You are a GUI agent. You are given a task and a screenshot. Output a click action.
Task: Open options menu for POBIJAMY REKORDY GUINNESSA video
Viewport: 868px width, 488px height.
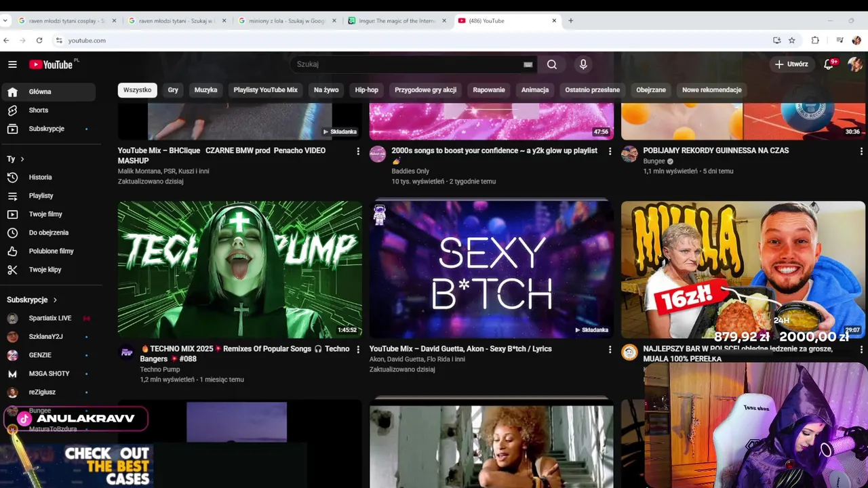point(861,151)
